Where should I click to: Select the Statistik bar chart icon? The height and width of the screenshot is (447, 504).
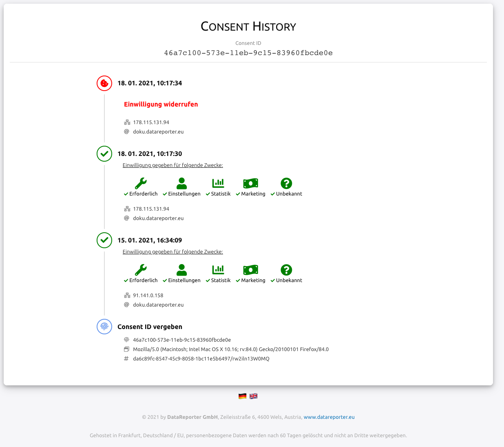(x=218, y=183)
